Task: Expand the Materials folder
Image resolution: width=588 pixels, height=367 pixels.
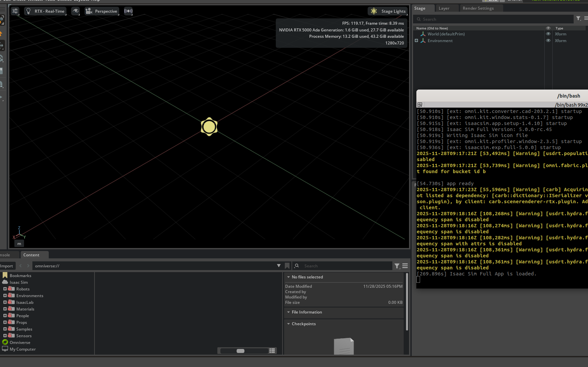Action: click(5, 309)
